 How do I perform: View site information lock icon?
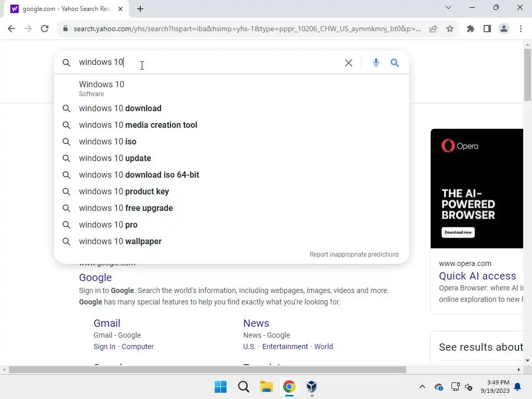(65, 29)
